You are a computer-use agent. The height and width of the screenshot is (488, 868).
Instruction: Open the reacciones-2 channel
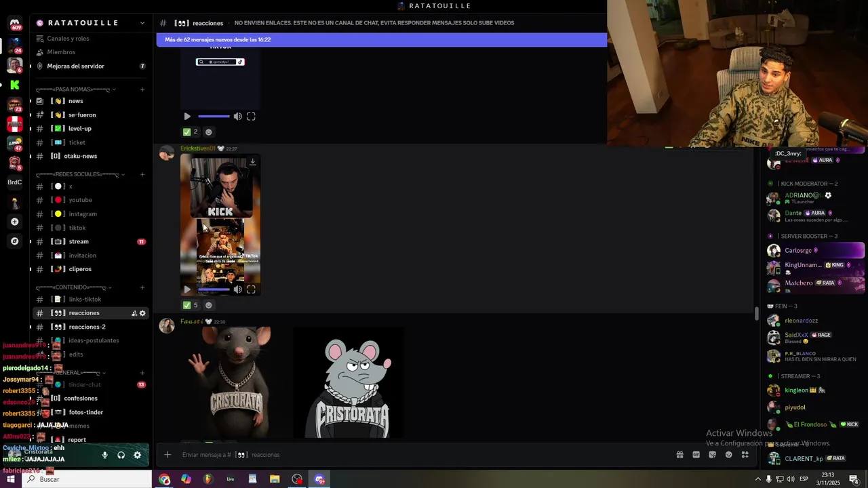tap(91, 327)
